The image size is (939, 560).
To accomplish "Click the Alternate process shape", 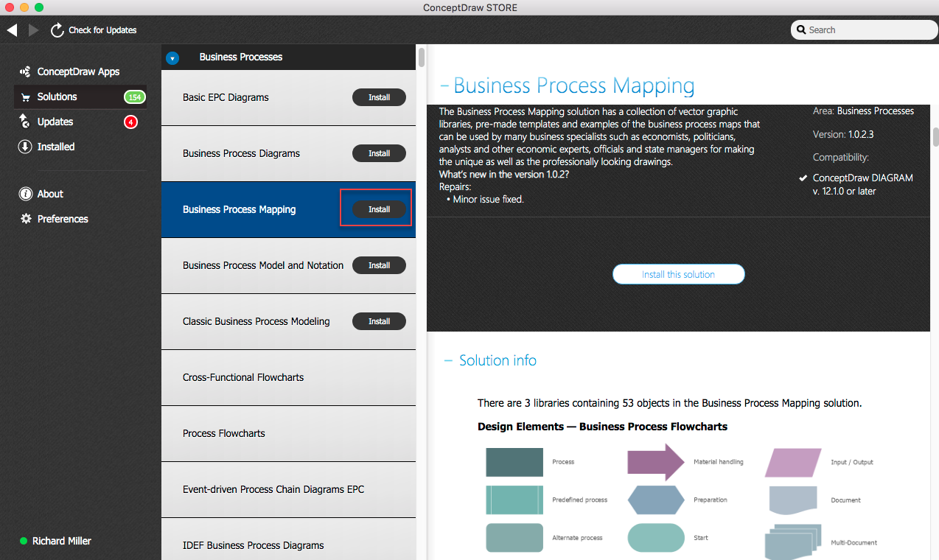I will (x=514, y=538).
